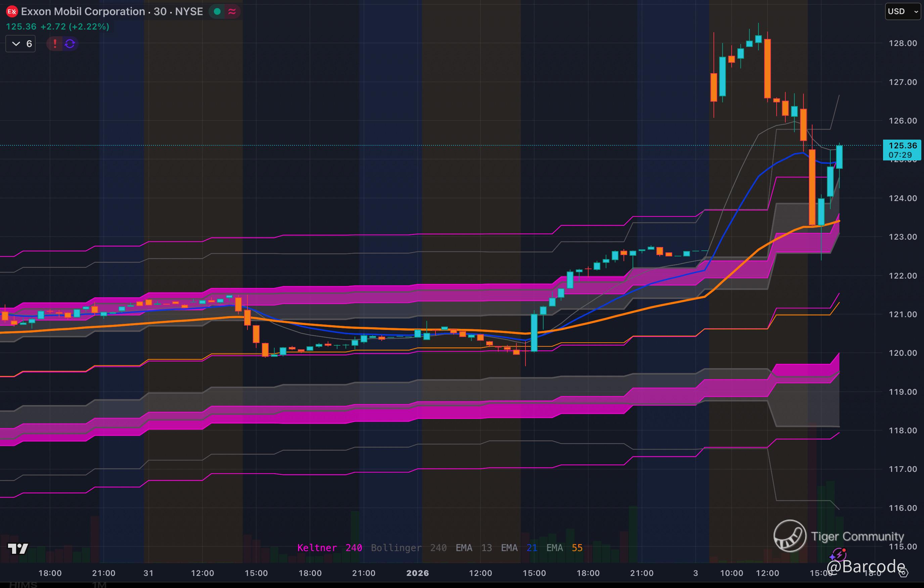
Task: Click the Exxon Mobil red logo icon
Action: (x=12, y=11)
